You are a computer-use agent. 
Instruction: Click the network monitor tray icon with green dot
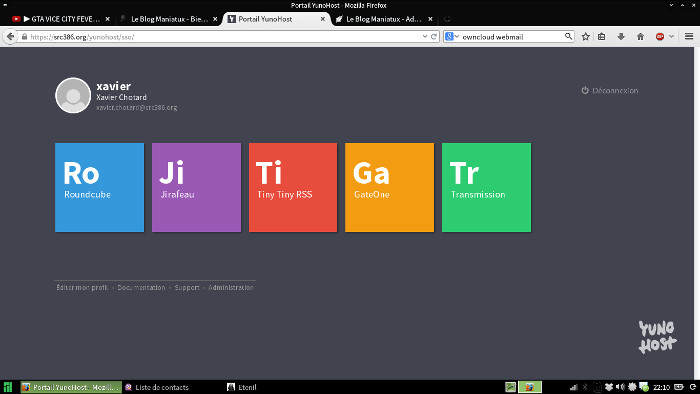coord(644,387)
